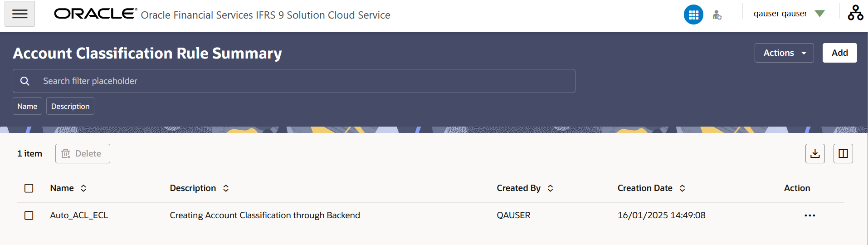The width and height of the screenshot is (868, 245).
Task: Focus the Search filter placeholder field
Action: coord(294,81)
